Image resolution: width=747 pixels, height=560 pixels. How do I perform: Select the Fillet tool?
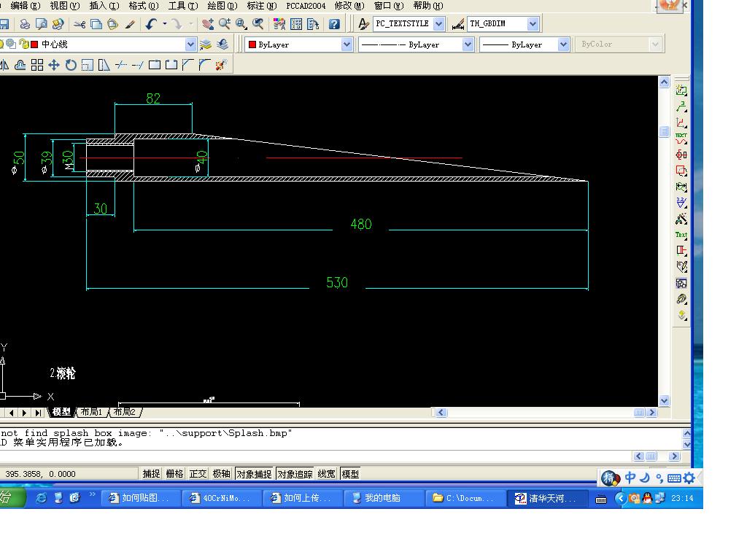(x=204, y=65)
